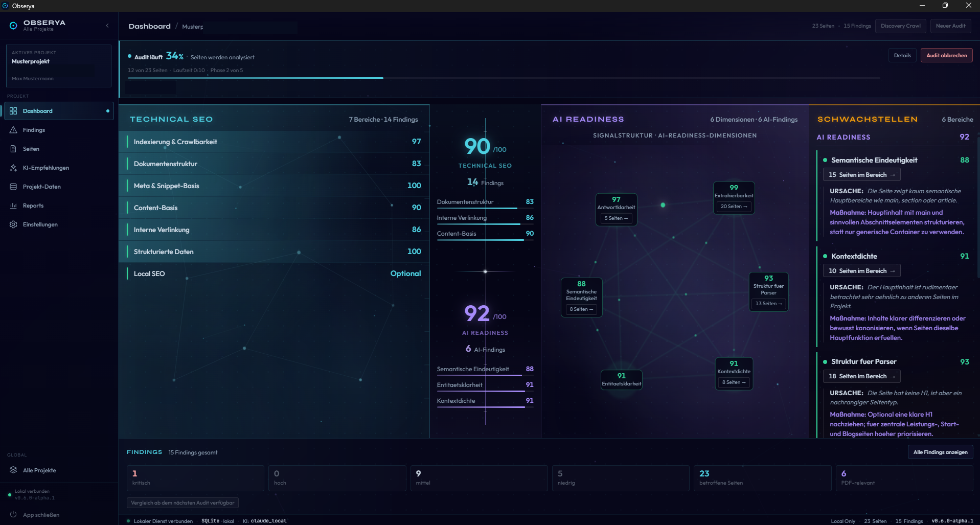Open 10 Seiten im Bereich under Kontextdichte
This screenshot has width=980, height=525.
[x=861, y=271]
